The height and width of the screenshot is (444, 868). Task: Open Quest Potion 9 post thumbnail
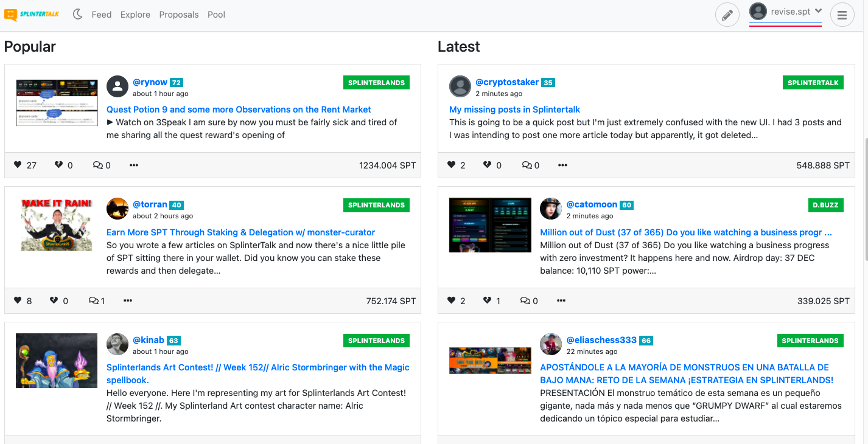(57, 103)
